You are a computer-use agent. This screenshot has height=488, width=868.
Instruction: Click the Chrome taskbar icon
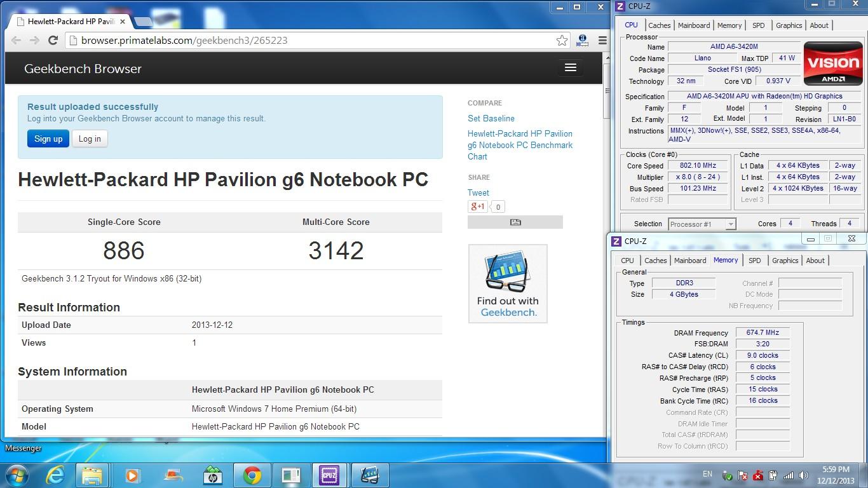pyautogui.click(x=252, y=475)
